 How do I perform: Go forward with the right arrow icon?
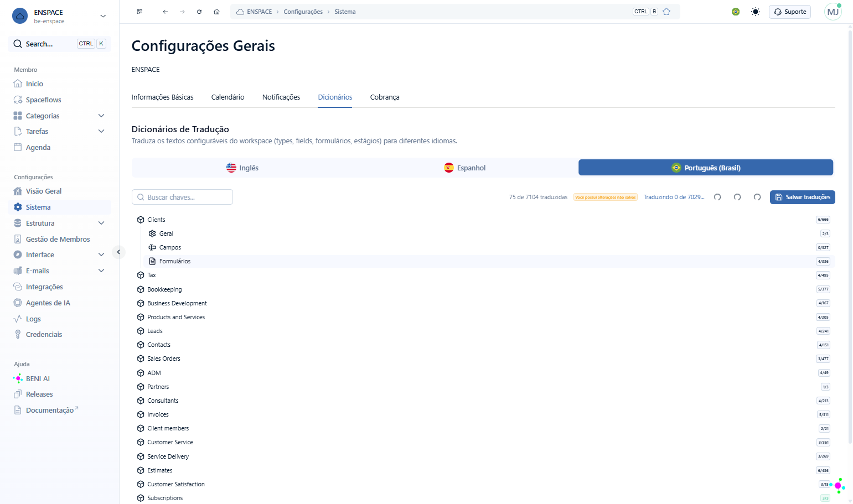click(182, 12)
